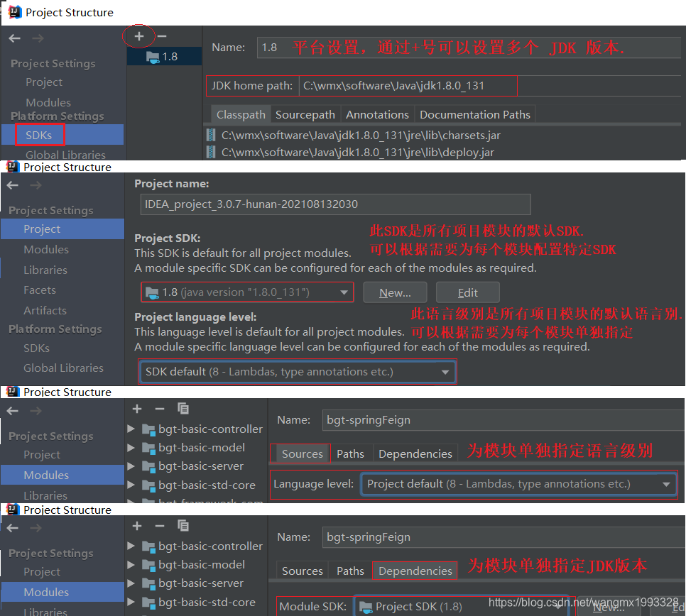Select SDKs under Platform Settings
The width and height of the screenshot is (686, 616).
[39, 135]
